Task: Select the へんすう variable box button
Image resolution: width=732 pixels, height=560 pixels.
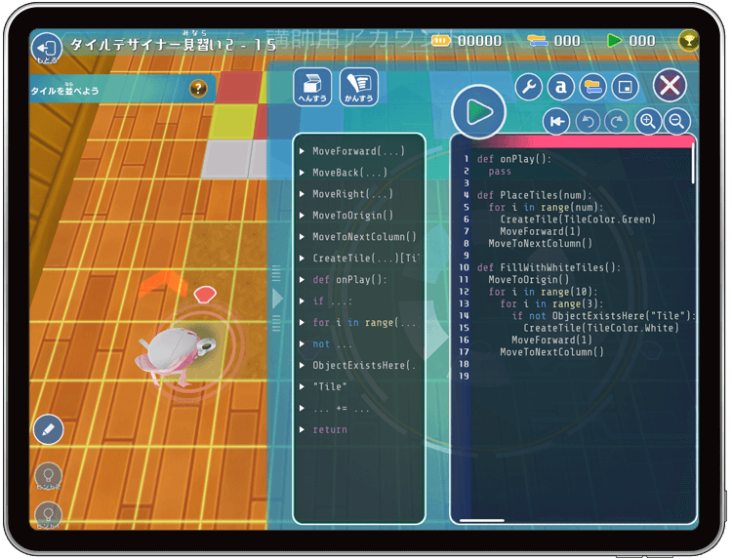Action: coord(312,87)
